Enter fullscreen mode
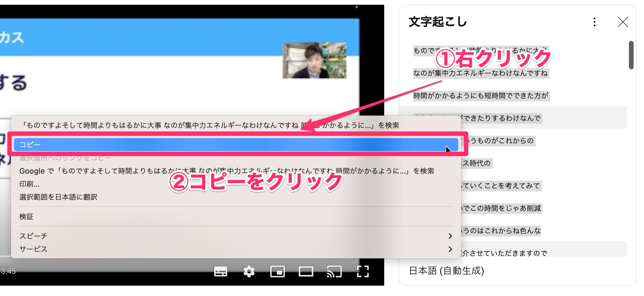The image size is (644, 296). 363,271
